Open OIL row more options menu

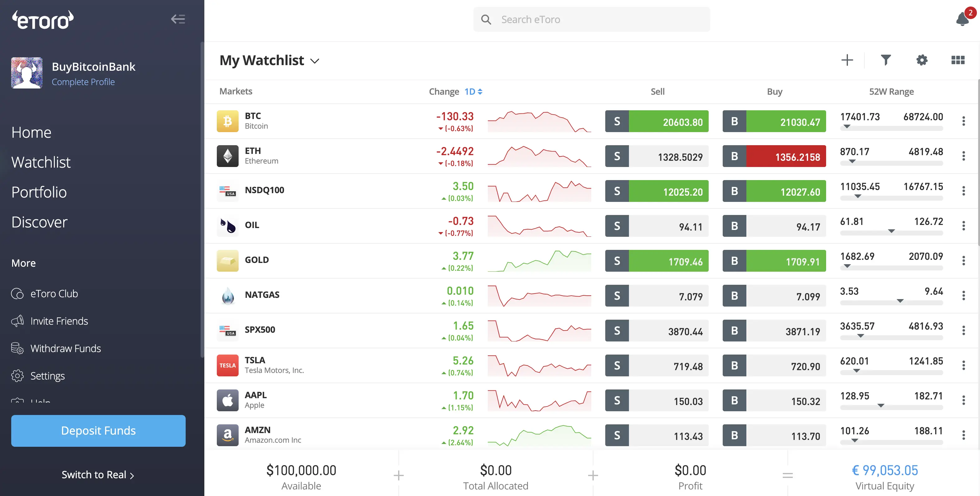point(963,226)
